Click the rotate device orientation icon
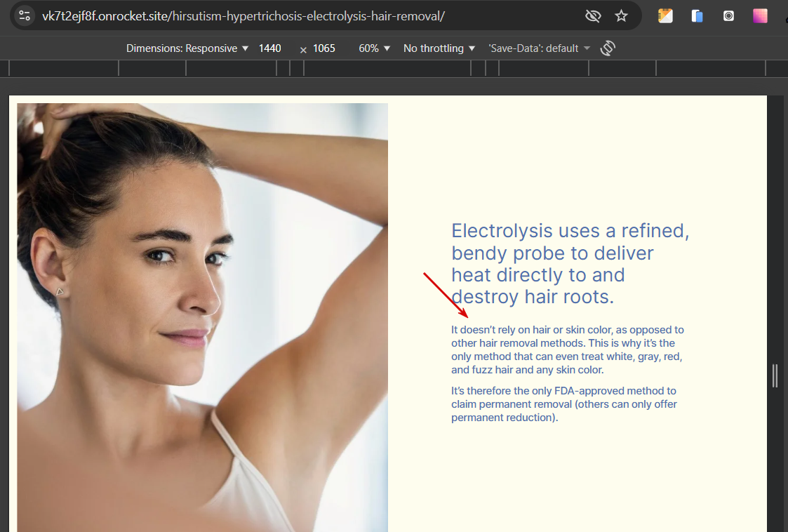 (608, 48)
